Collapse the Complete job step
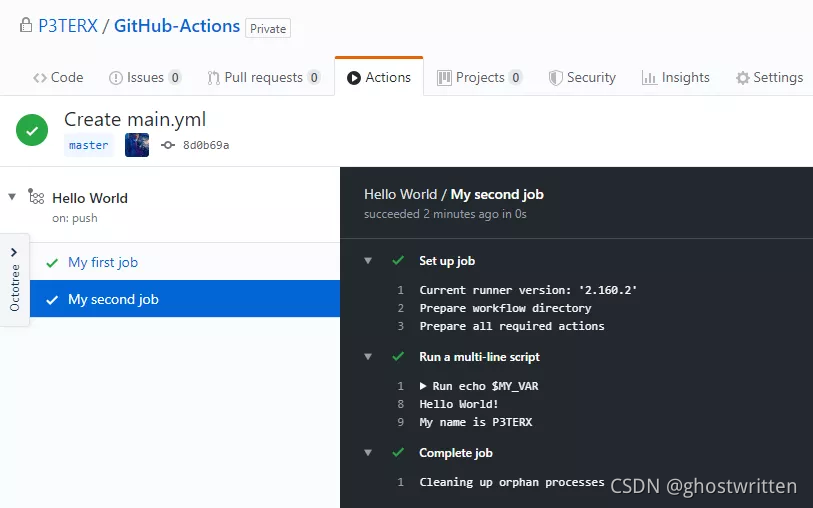The height and width of the screenshot is (508, 813). pos(368,453)
